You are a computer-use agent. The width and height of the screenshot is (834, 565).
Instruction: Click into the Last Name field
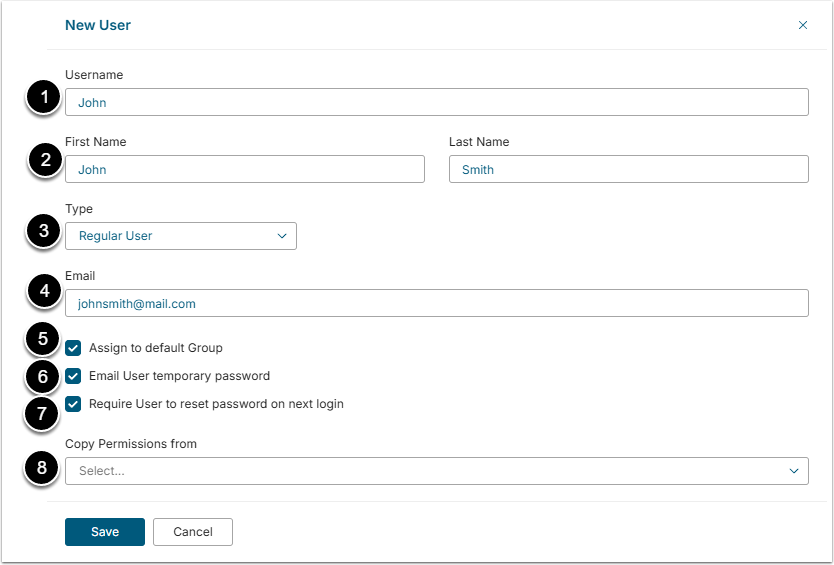[x=628, y=170]
